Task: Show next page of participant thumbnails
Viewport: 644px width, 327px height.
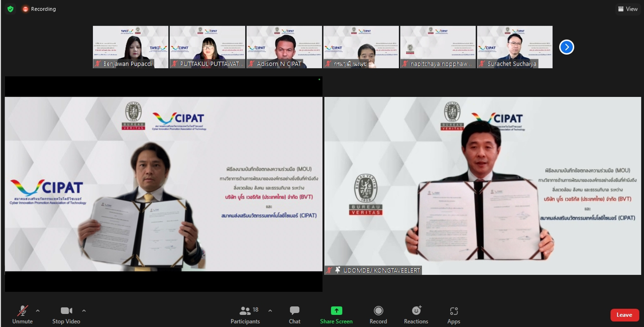Action: (x=567, y=47)
